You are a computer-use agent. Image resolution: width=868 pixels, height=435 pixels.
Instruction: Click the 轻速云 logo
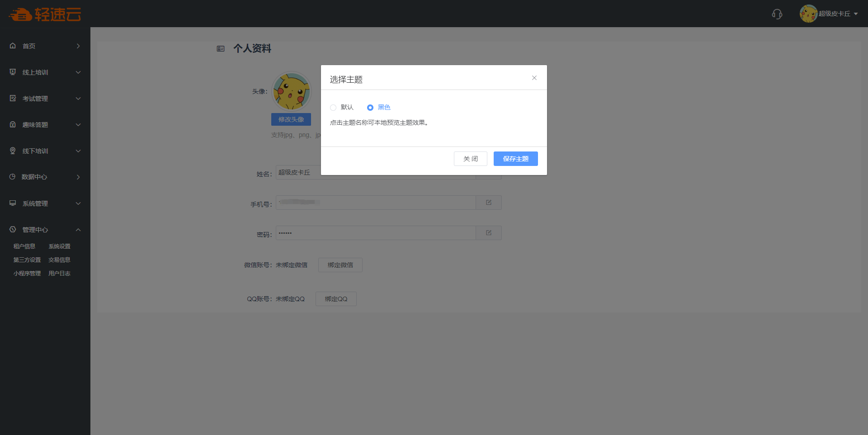45,14
